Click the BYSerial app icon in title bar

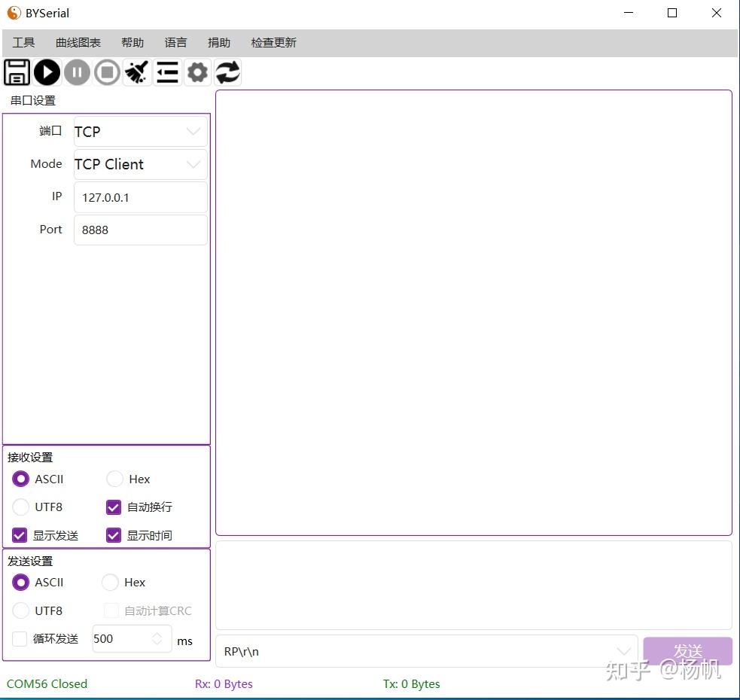tap(14, 14)
